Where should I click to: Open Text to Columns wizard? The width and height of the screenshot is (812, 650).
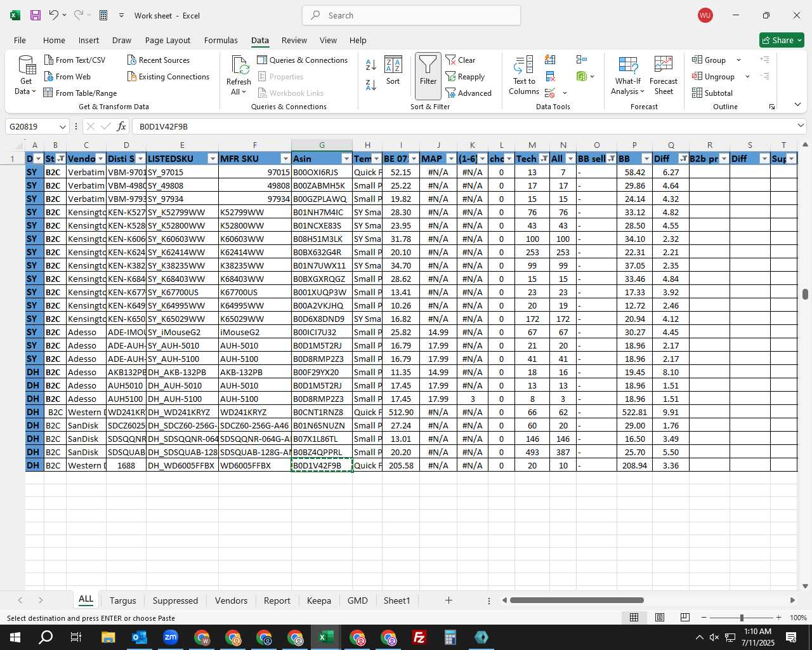pos(524,75)
